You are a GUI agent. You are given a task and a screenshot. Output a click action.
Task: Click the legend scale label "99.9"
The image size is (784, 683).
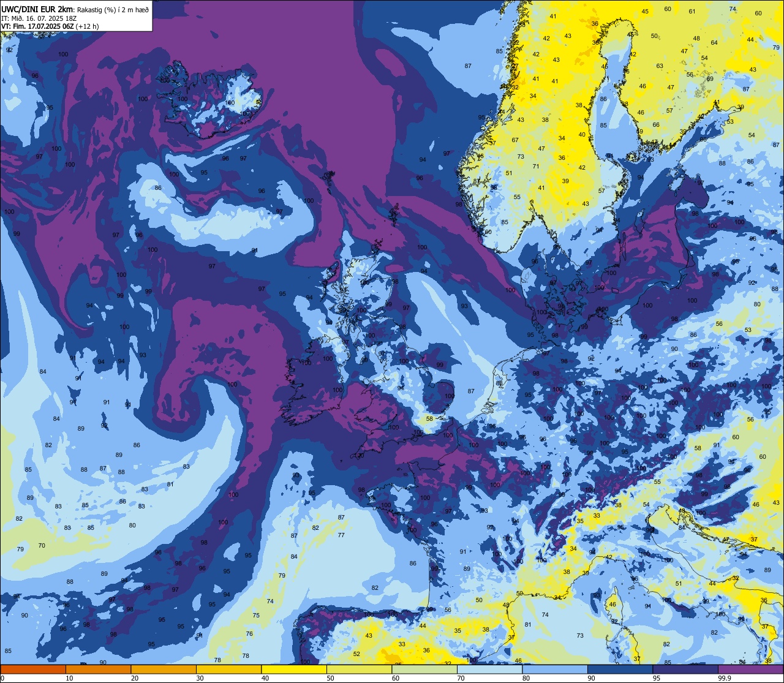coord(725,678)
